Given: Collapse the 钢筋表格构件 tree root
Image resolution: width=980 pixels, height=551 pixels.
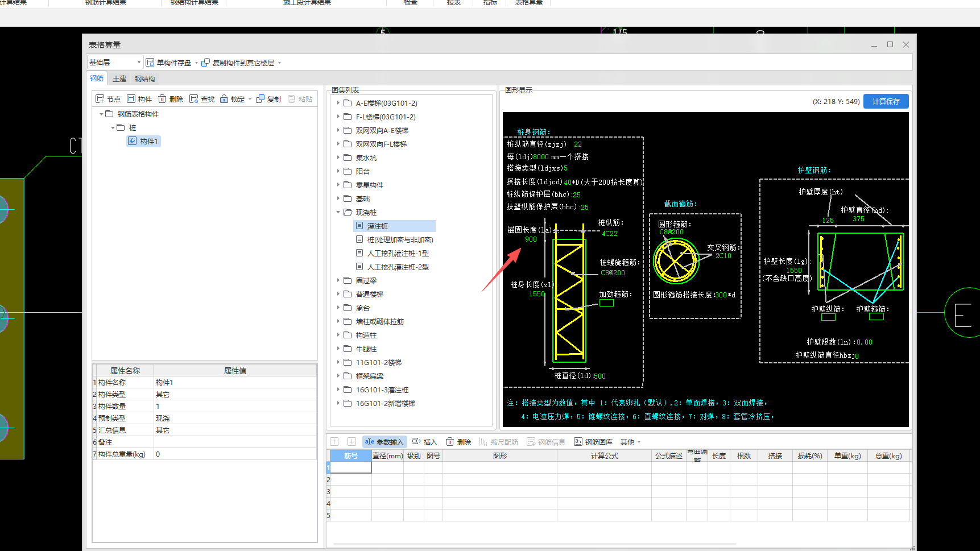Looking at the screenshot, I should click(101, 114).
